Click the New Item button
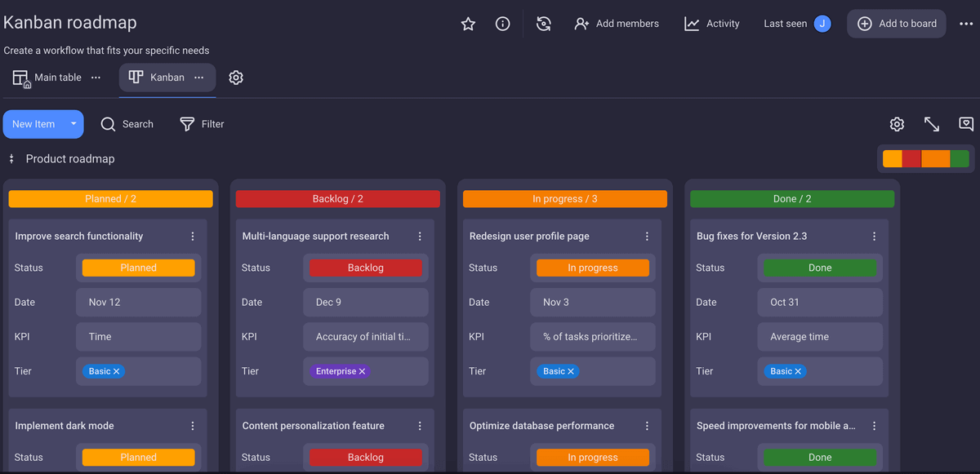The height and width of the screenshot is (474, 980). click(x=33, y=124)
